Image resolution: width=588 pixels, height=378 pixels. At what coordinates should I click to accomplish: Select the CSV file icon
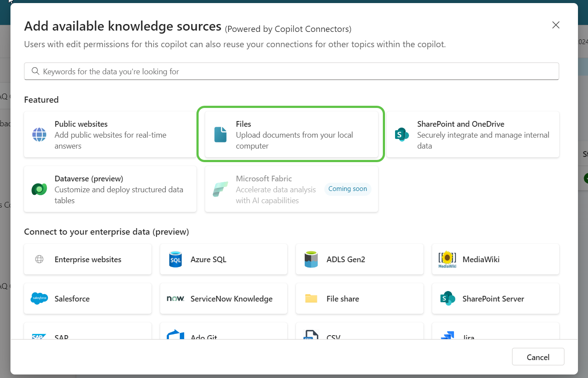pyautogui.click(x=311, y=336)
